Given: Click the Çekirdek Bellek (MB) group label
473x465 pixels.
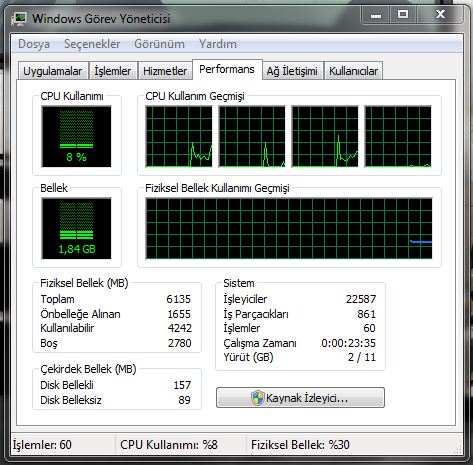Looking at the screenshot, I should [88, 369].
